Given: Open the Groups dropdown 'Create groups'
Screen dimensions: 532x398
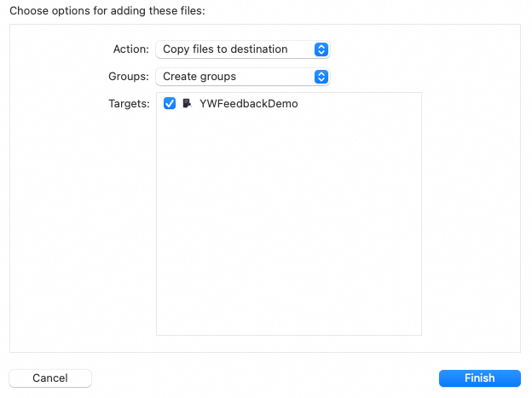Looking at the screenshot, I should 243,77.
